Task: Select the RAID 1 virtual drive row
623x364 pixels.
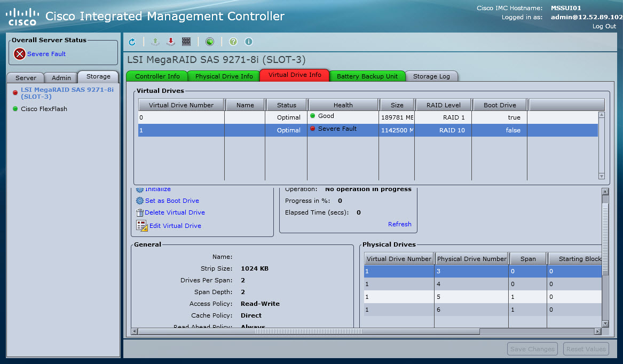Action: [x=368, y=117]
